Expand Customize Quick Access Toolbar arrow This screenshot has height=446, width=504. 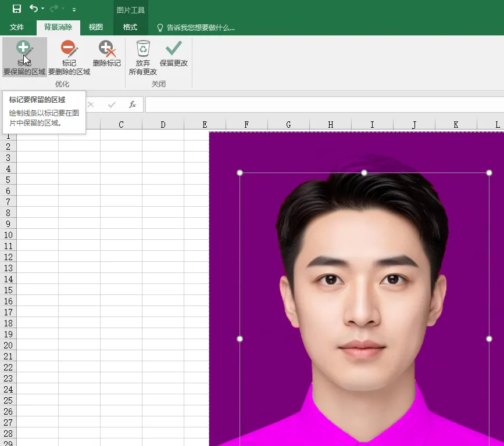point(74,10)
